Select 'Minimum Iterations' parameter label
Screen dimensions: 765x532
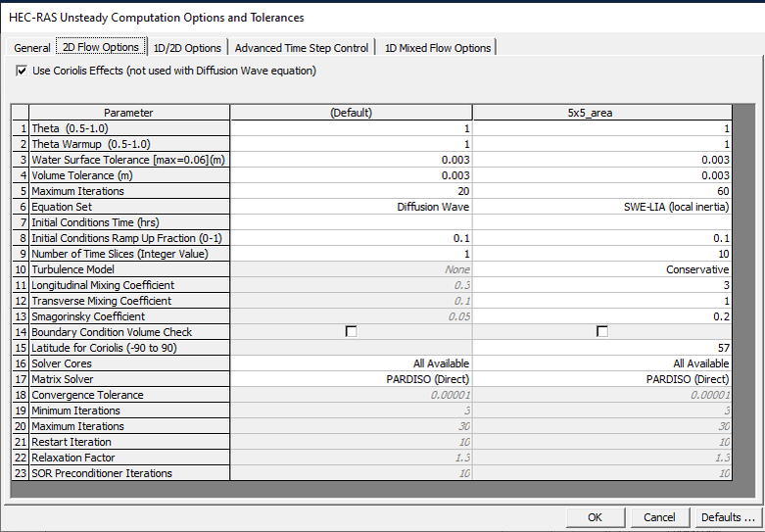(x=128, y=411)
